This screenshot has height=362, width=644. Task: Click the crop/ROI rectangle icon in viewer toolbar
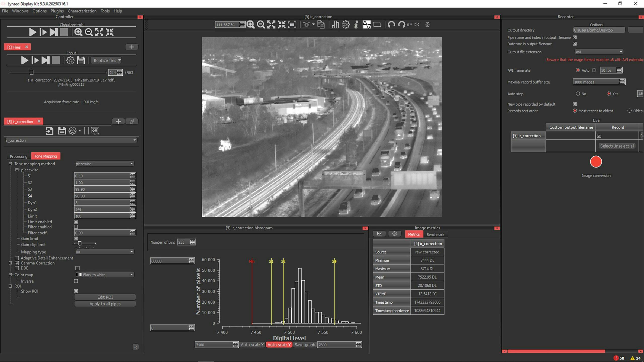point(377,25)
